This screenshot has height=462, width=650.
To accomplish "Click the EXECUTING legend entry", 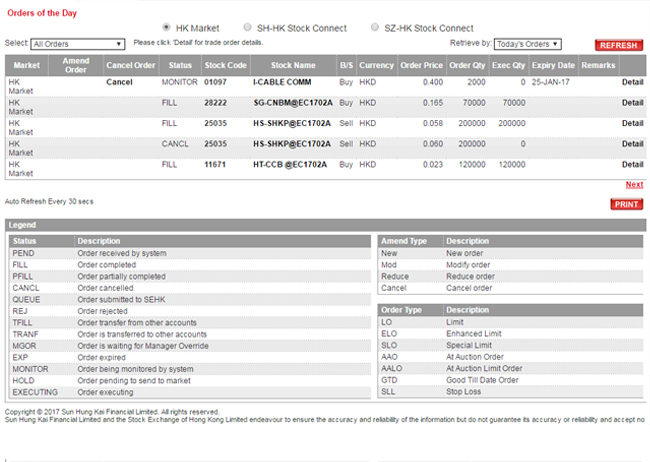I will coord(35,392).
